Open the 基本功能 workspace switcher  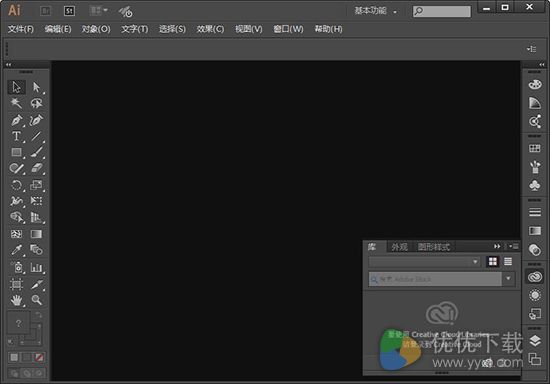[x=375, y=11]
